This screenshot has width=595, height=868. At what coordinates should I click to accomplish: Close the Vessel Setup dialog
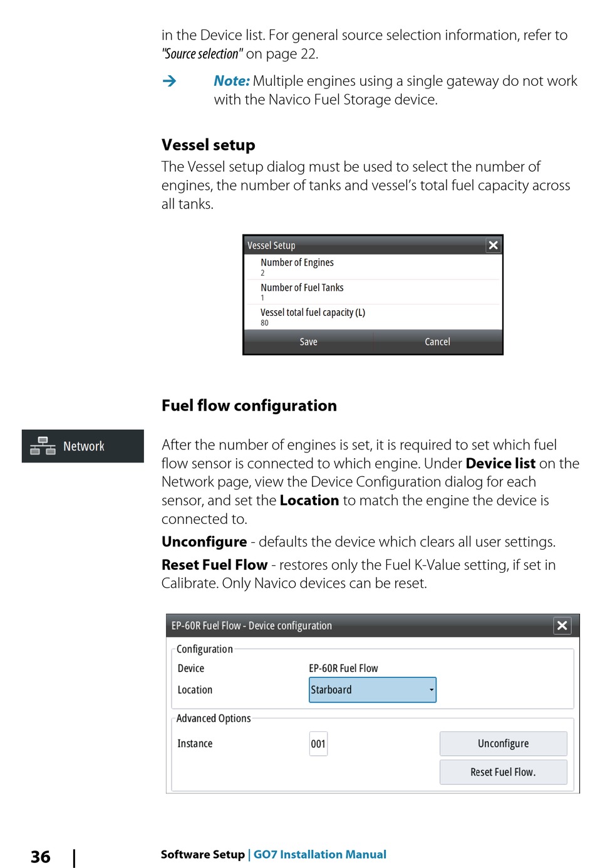pyautogui.click(x=494, y=246)
